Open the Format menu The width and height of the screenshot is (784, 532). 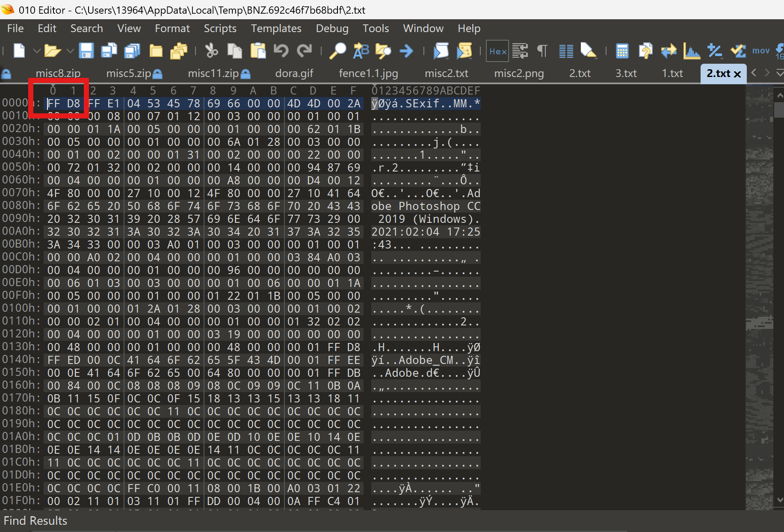pyautogui.click(x=172, y=28)
